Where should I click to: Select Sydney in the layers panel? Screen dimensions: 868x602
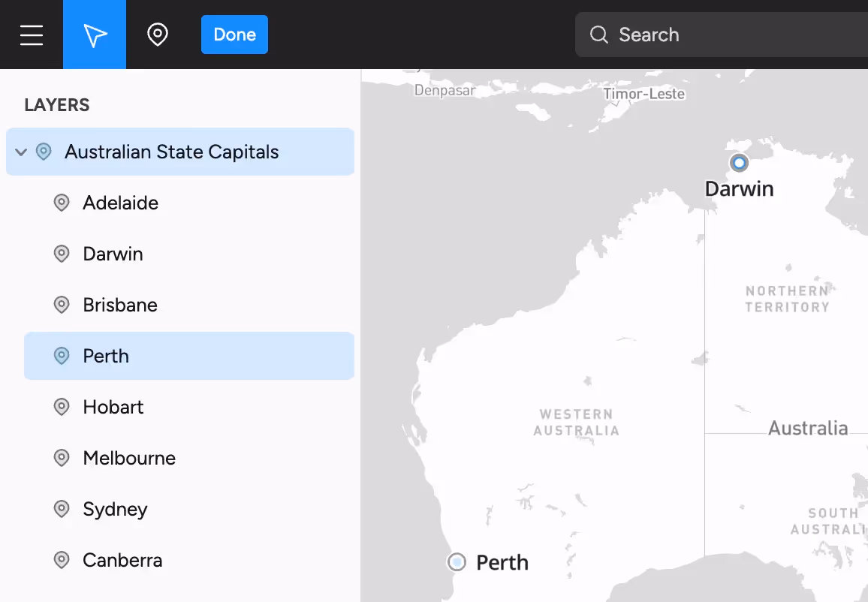[114, 508]
